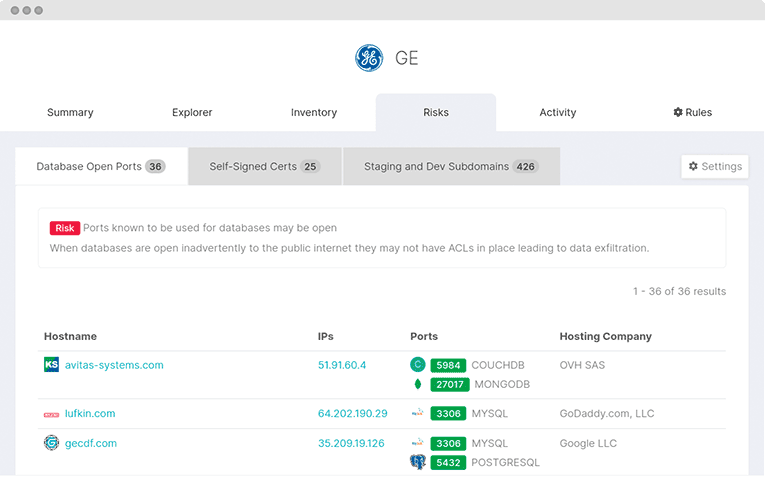Click IP address 51.91.60.4
765x484 pixels.
[342, 365]
